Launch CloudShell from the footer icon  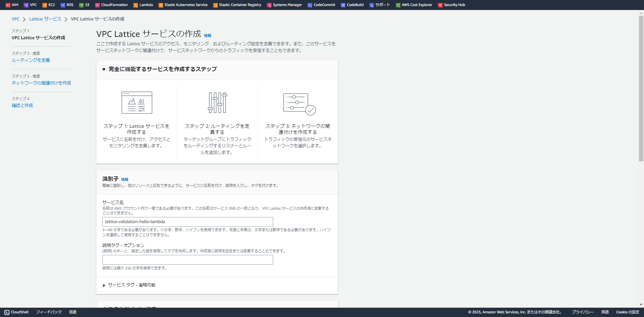[x=7, y=312]
